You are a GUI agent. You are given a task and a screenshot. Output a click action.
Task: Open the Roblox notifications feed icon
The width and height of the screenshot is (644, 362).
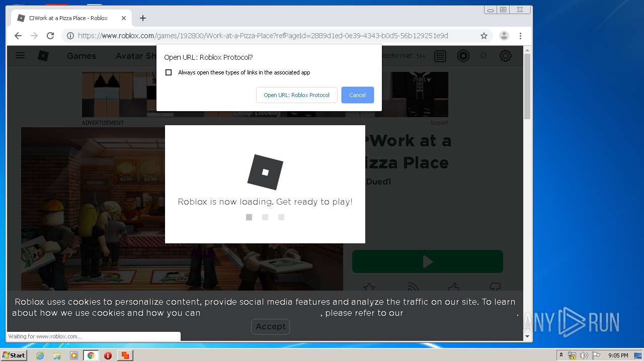(x=440, y=56)
